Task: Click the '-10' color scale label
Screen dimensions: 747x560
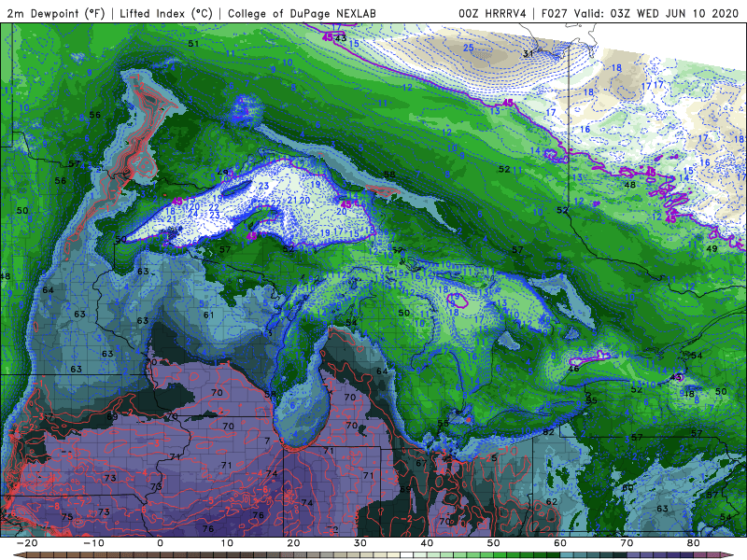Action: [93, 543]
